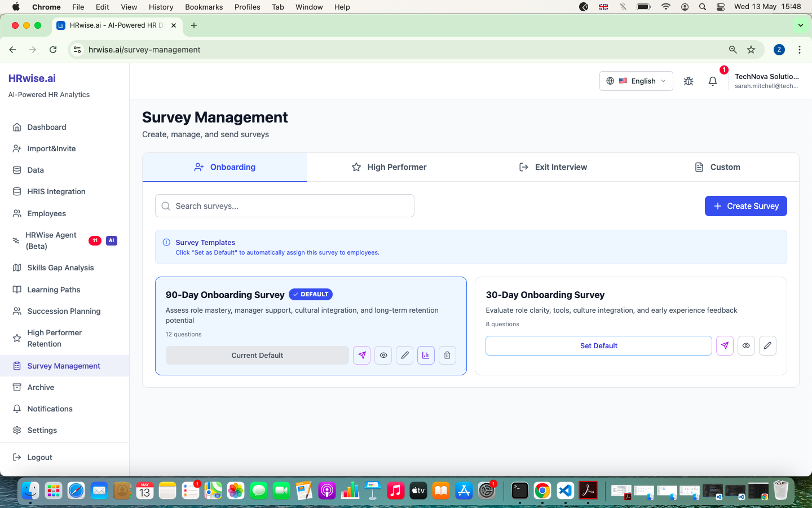Preview the 30-Day Onboarding Survey eye icon
Viewport: 812px width, 508px height.
(x=746, y=346)
